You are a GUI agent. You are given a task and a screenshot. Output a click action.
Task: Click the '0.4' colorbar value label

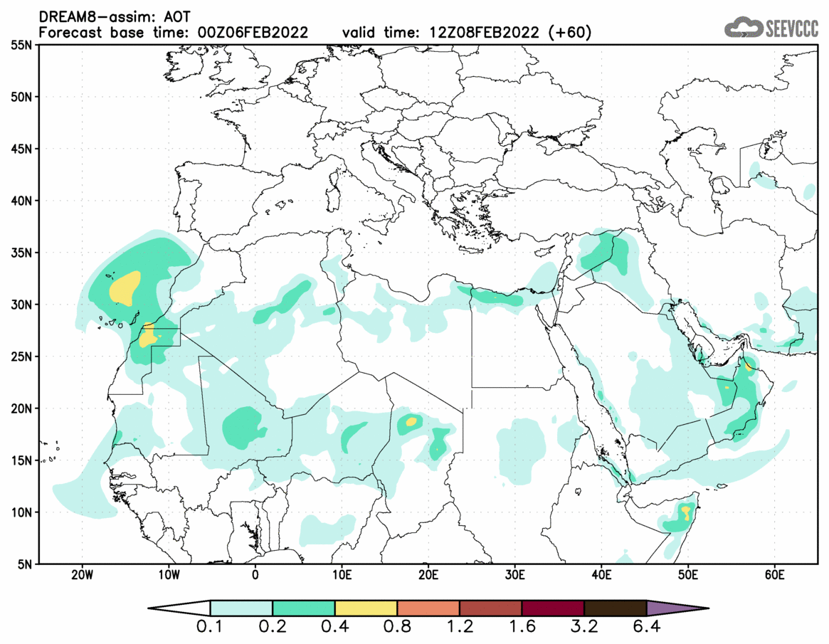point(334,626)
